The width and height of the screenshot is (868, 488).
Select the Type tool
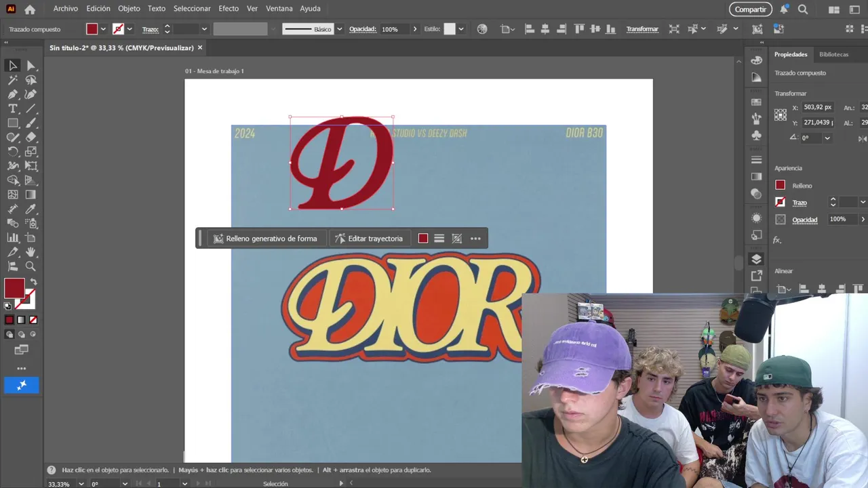point(13,108)
